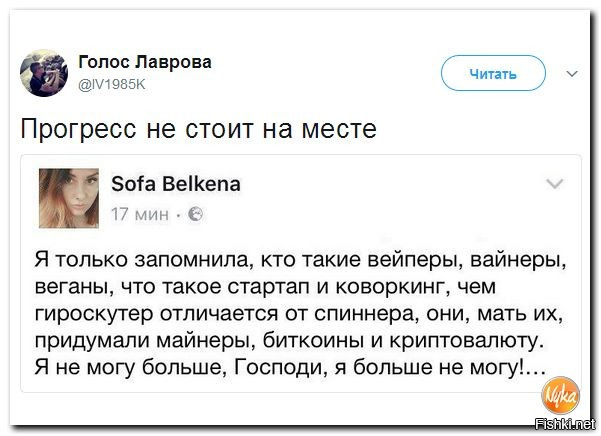This screenshot has height=436, width=601.
Task: Expand the chevron on Sofa Belkena's post
Action: pos(555,184)
